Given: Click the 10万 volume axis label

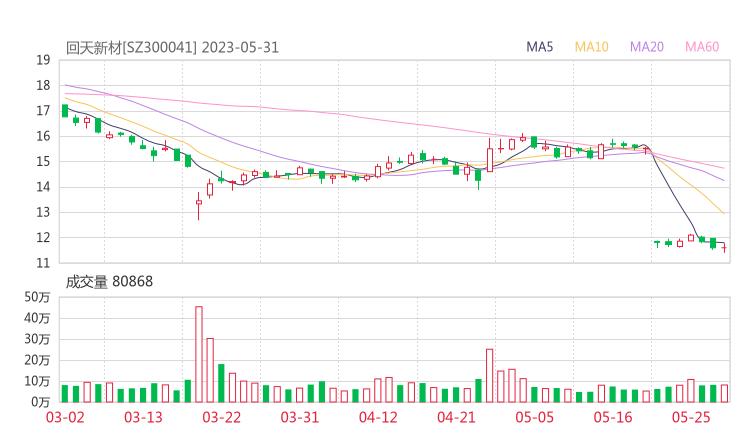Looking at the screenshot, I should click(37, 381).
